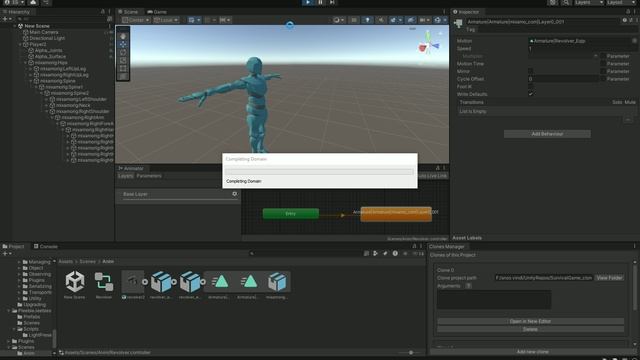The image size is (640, 360).
Task: Expand mixamorig:LeftUpLeg in Hierarchy
Action: pos(31,69)
